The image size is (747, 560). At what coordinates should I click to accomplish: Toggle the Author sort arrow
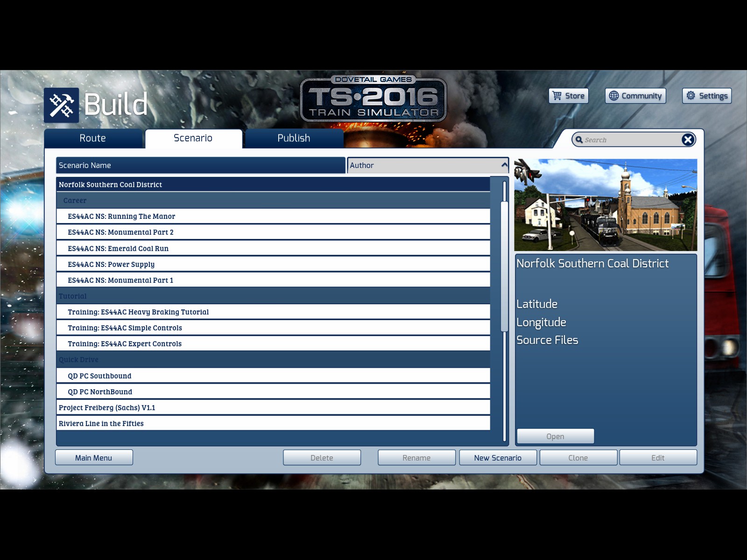pyautogui.click(x=504, y=165)
